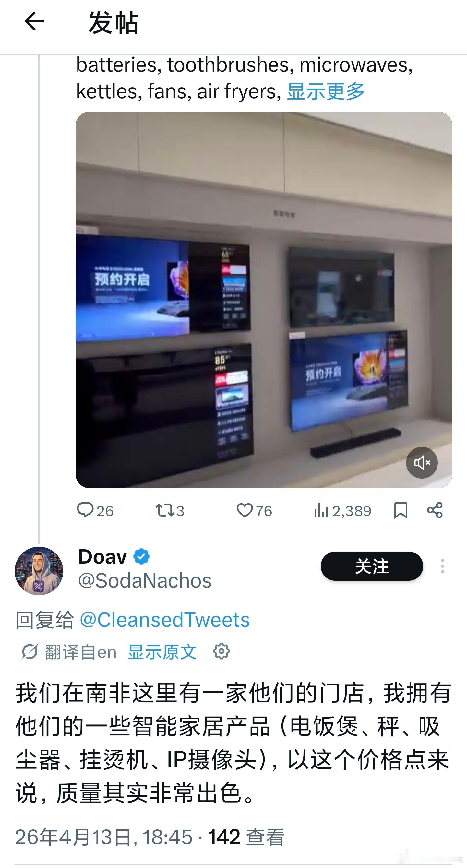Tap the @SodaNachos handle
Screen dimensions: 467x868
pos(145,581)
